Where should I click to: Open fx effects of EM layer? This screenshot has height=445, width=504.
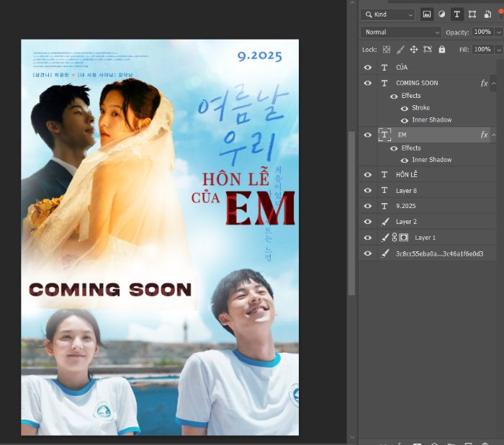[x=484, y=135]
